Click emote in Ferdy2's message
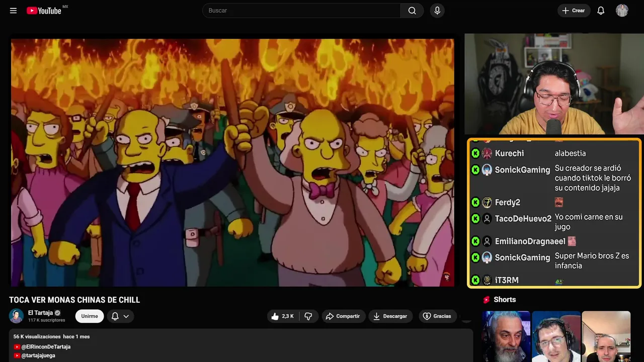The width and height of the screenshot is (644, 362). pyautogui.click(x=558, y=203)
